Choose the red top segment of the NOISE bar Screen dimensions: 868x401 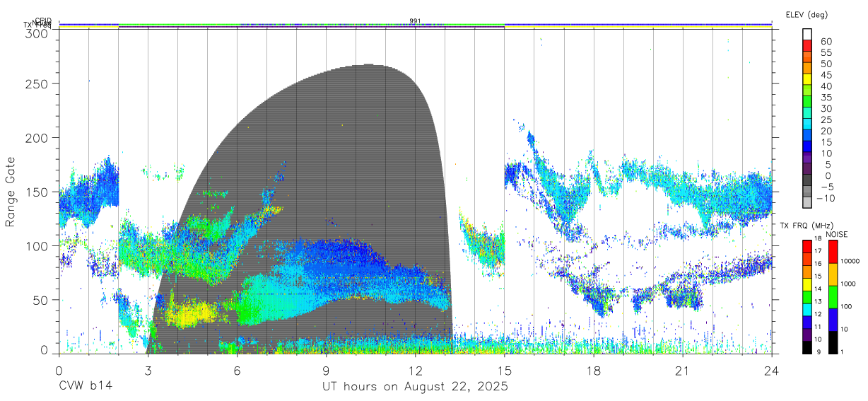pyautogui.click(x=833, y=251)
